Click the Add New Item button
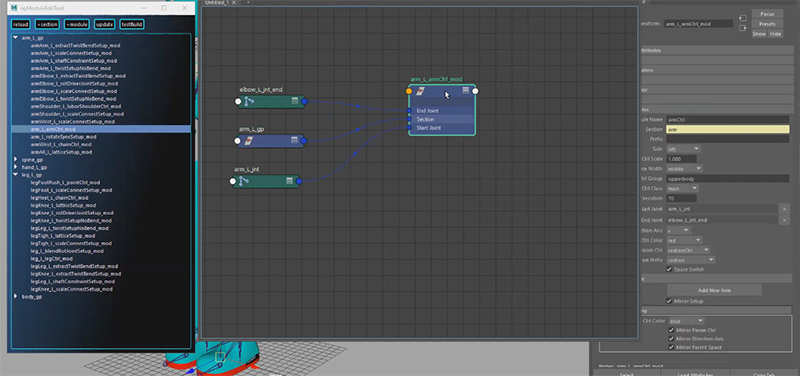The height and width of the screenshot is (376, 800). point(714,290)
